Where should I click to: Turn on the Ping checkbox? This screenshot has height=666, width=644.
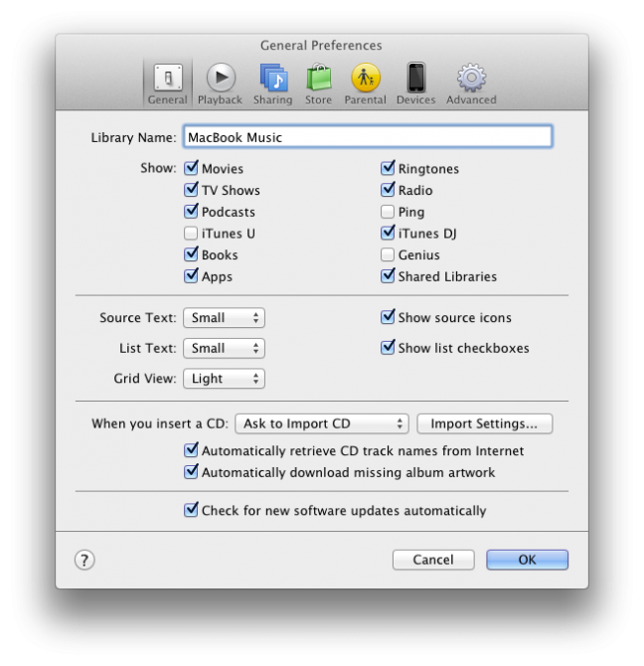coord(388,212)
